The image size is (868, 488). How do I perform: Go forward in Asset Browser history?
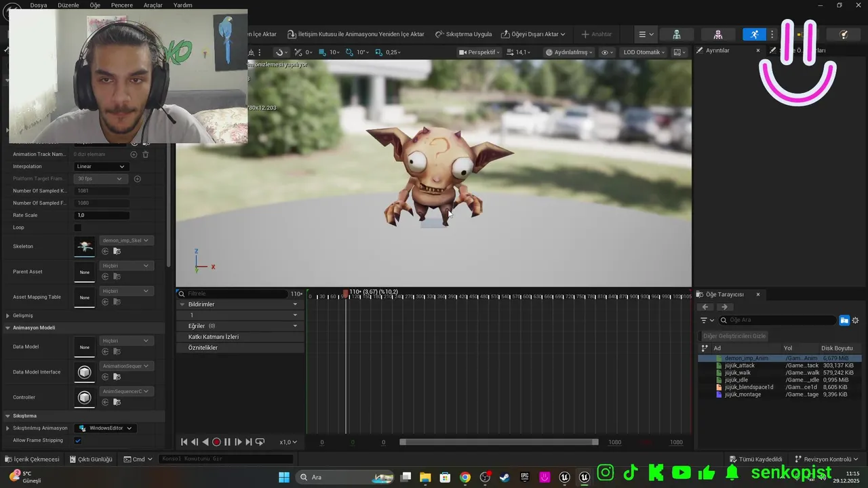click(724, 307)
